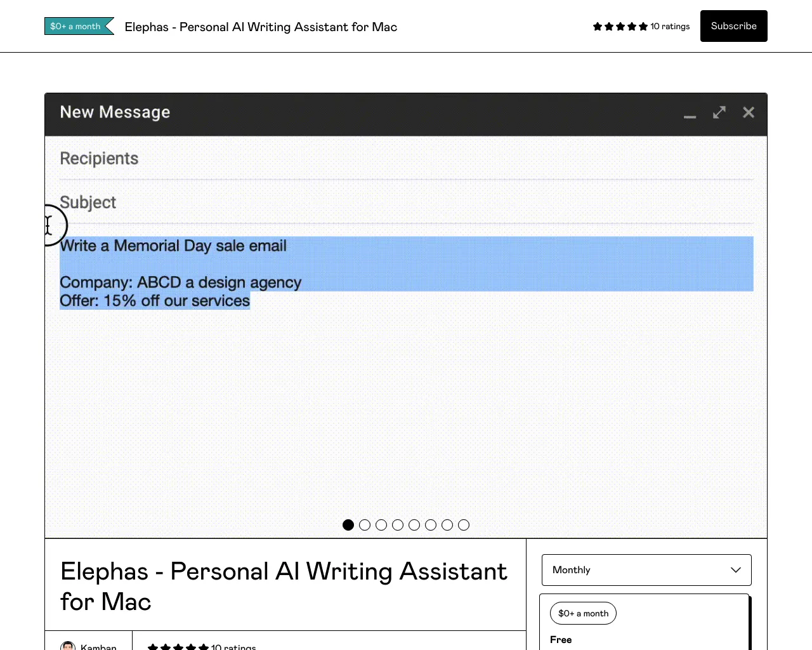Click the Subscribe button

point(733,26)
